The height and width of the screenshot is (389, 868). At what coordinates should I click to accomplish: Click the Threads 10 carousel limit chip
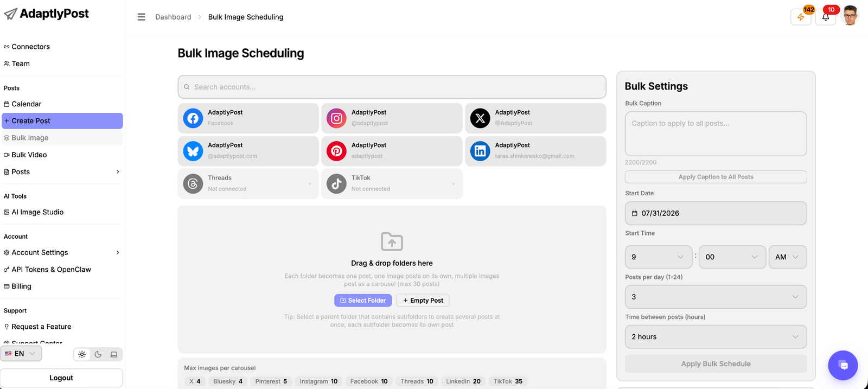point(417,381)
